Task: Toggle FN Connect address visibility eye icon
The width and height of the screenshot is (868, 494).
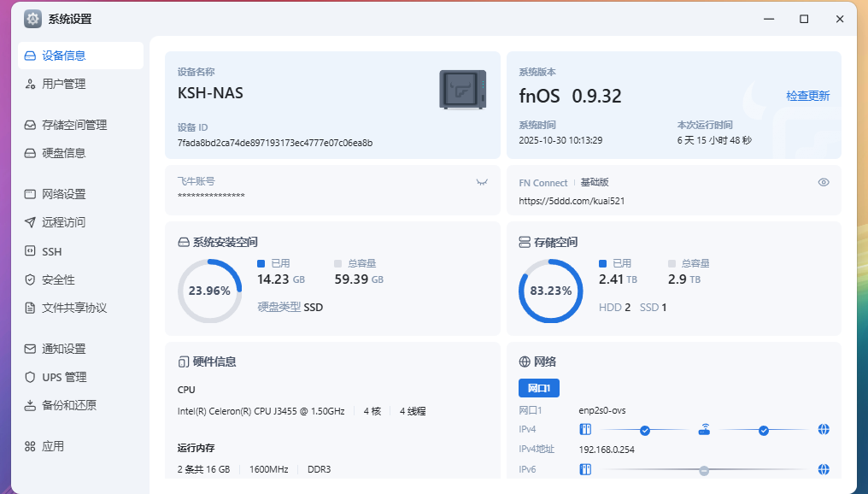Action: (x=824, y=182)
